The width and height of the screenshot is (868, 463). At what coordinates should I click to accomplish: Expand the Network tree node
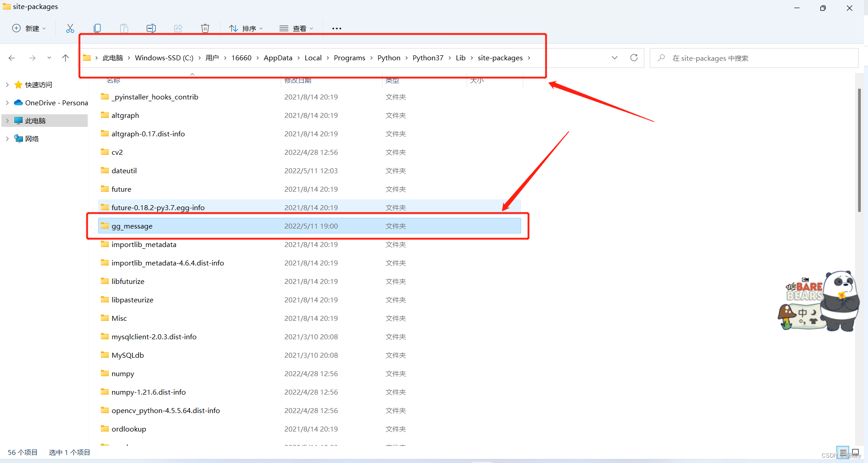pyautogui.click(x=7, y=139)
